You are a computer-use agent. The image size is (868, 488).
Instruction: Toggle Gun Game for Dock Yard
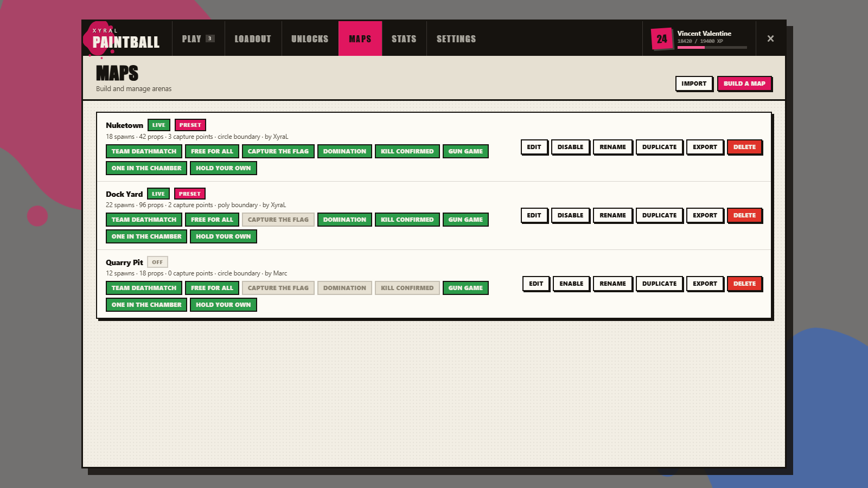point(465,220)
